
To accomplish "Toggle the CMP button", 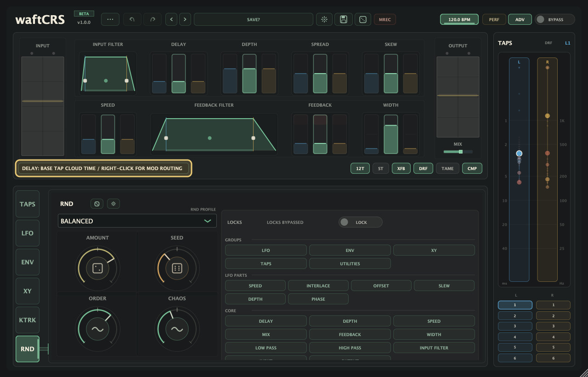I will pyautogui.click(x=472, y=169).
